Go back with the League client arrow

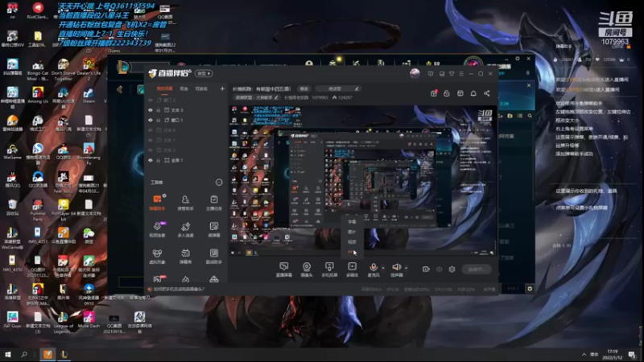pos(119,89)
